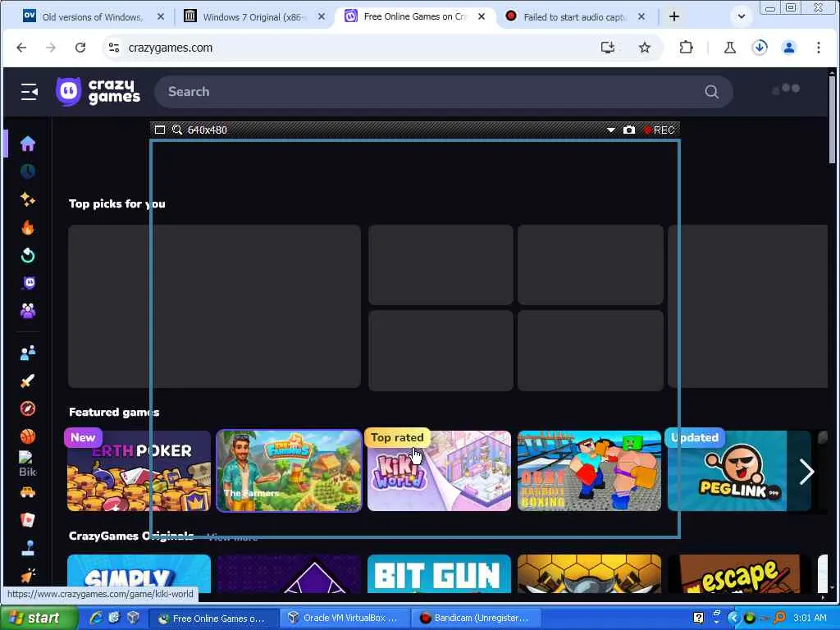
Task: Close the Windows 7 Original tab
Action: click(x=322, y=16)
